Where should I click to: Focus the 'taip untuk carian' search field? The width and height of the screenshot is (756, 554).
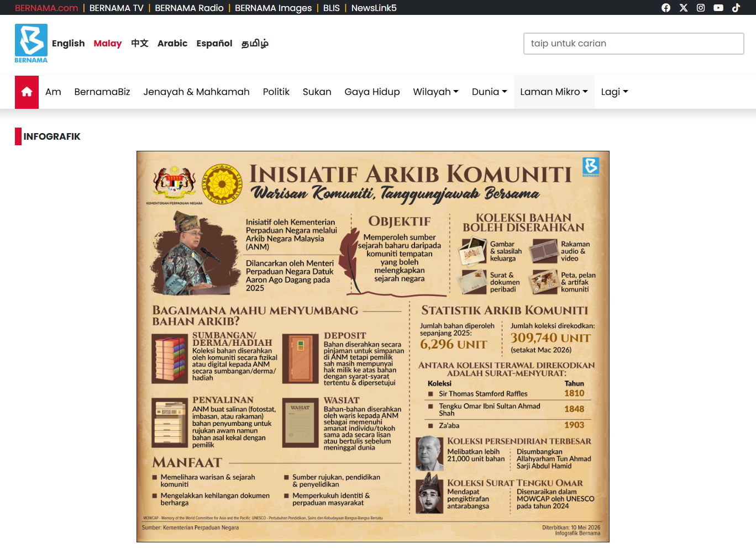pos(634,44)
